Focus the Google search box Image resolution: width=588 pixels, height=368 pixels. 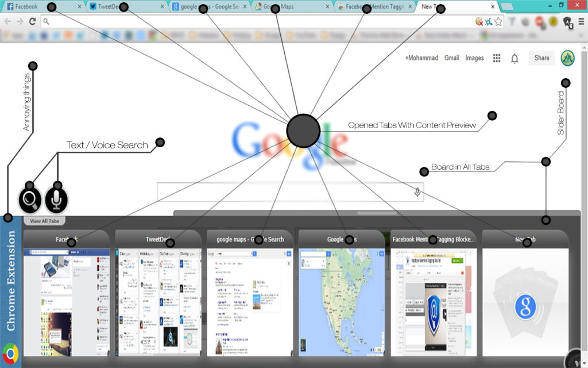click(290, 192)
